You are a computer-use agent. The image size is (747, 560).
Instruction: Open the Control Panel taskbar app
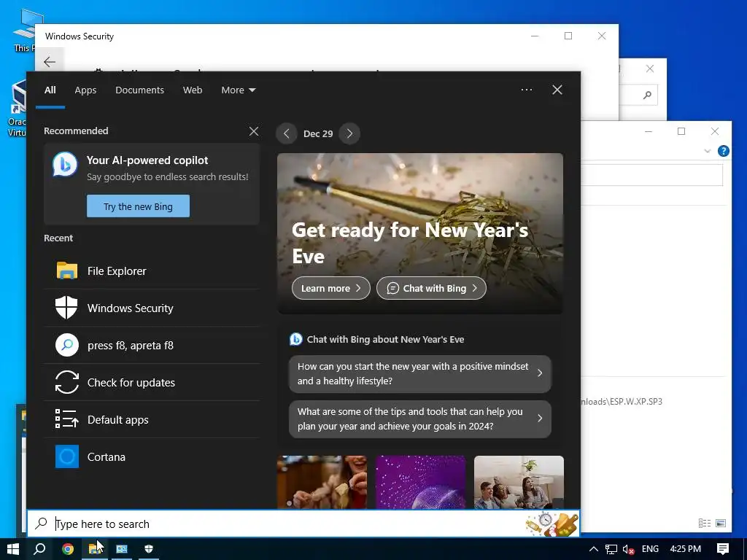click(x=122, y=549)
